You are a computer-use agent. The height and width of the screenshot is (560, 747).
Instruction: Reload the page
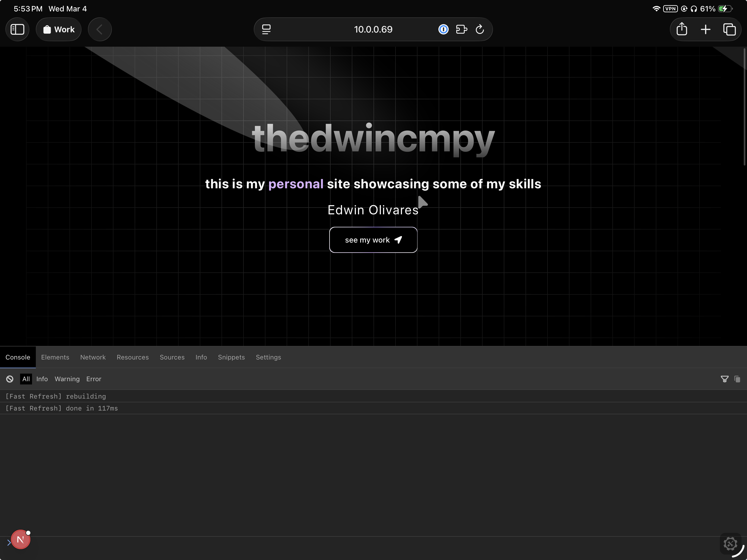point(480,29)
